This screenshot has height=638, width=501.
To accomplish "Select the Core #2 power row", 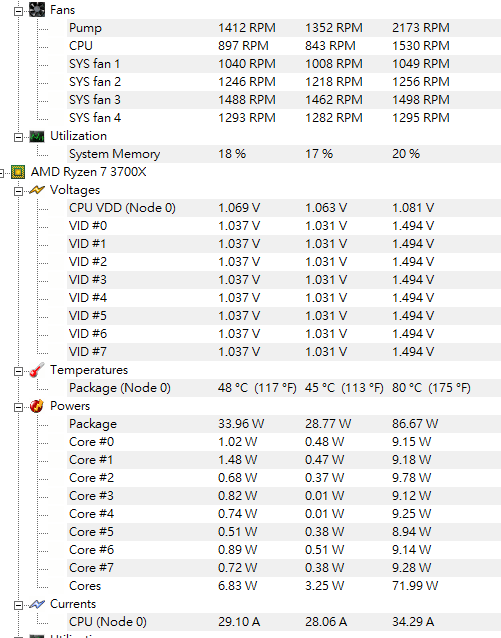I will pyautogui.click(x=284, y=478).
